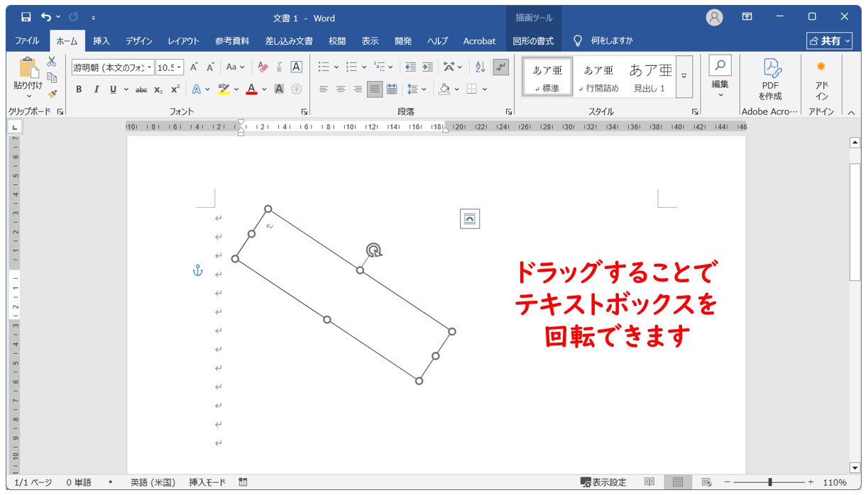Toggle Italic formatting
Image resolution: width=868 pixels, height=495 pixels.
[x=96, y=89]
